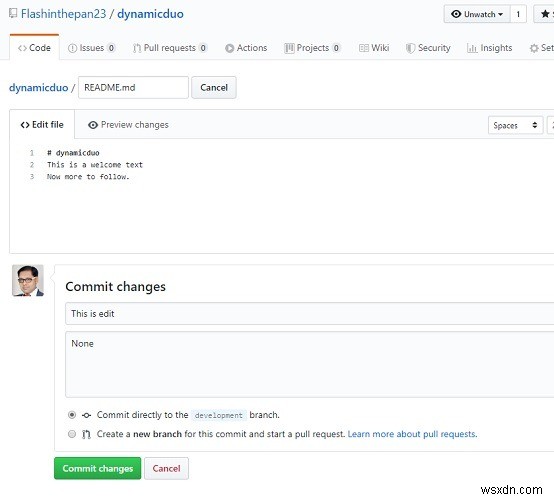Switch to Preview changes tab

pyautogui.click(x=128, y=125)
